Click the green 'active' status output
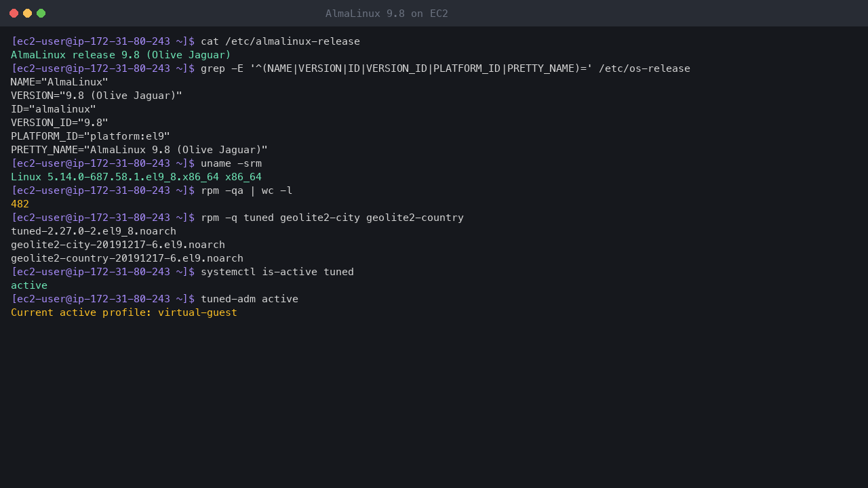Screen dimensions: 868x488 (x=29, y=285)
